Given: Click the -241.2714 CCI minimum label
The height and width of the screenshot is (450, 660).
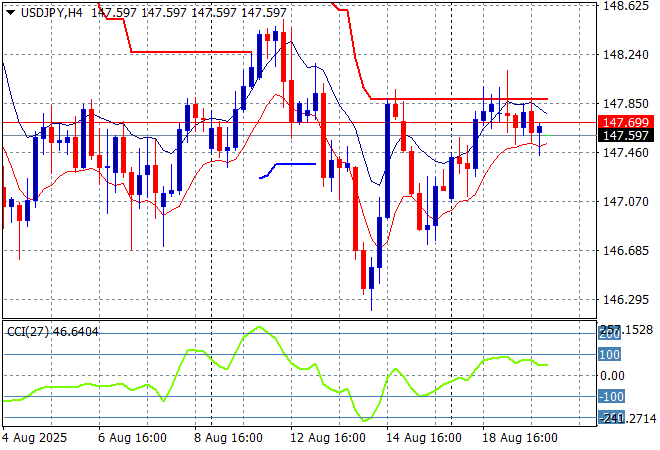Looking at the screenshot, I should [x=626, y=418].
